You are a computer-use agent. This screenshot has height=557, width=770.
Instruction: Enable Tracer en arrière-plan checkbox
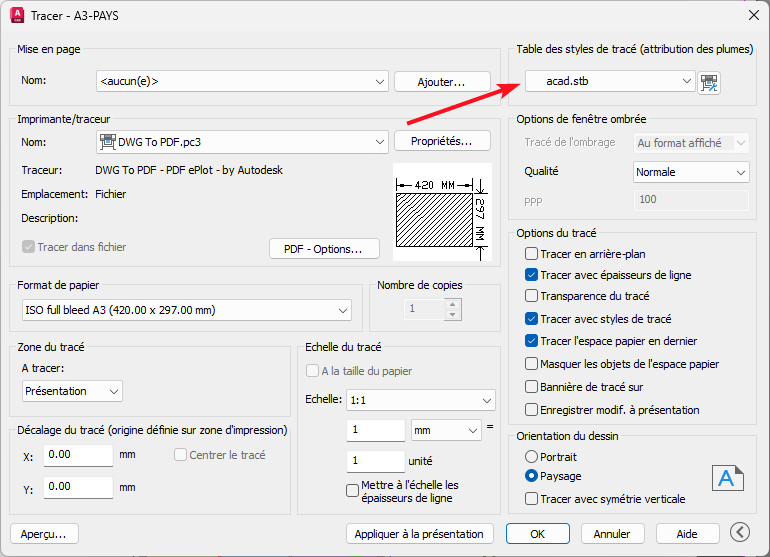[x=532, y=254]
